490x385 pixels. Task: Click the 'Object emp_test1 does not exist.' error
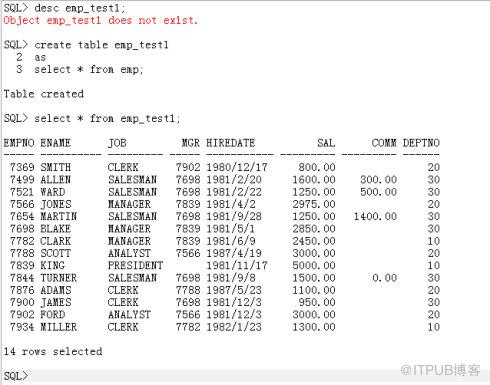(101, 20)
